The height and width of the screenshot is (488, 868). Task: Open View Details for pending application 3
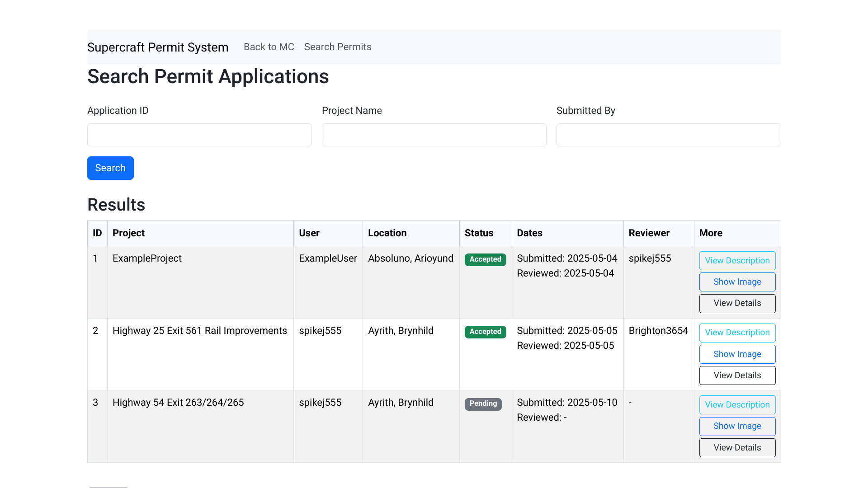pyautogui.click(x=737, y=448)
